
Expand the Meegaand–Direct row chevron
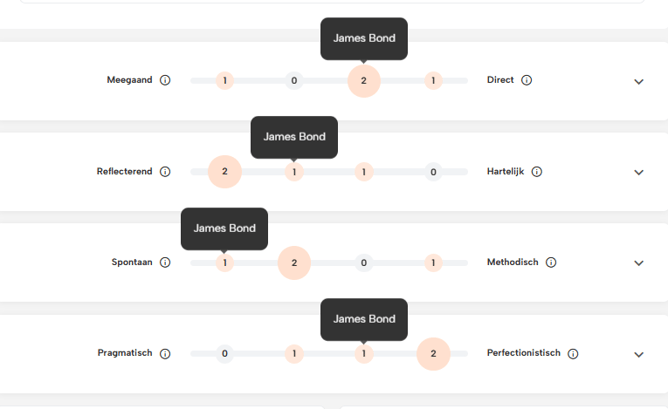coord(639,81)
